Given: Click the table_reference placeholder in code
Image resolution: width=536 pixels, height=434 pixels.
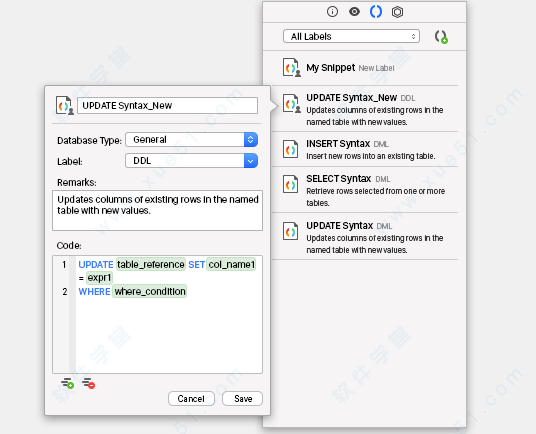Looking at the screenshot, I should [151, 265].
